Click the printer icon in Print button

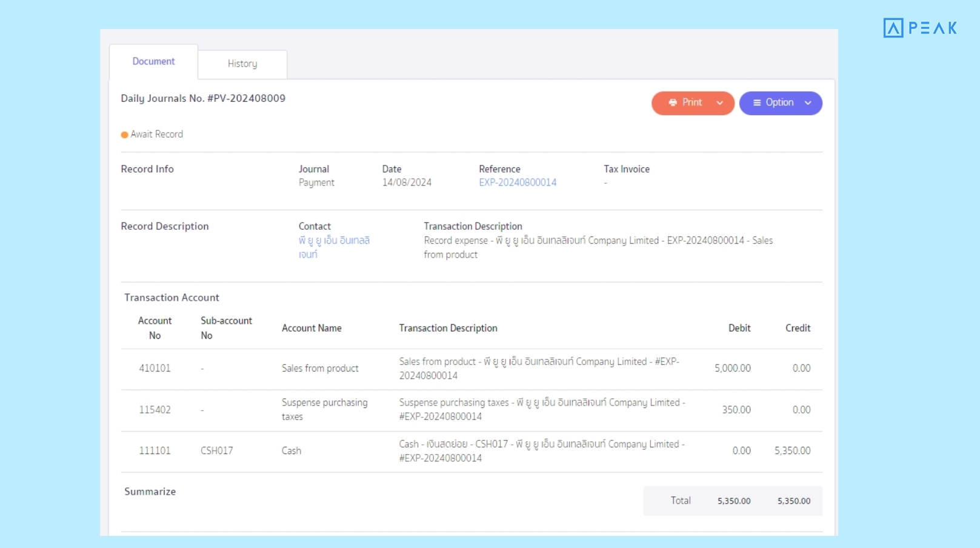point(673,103)
